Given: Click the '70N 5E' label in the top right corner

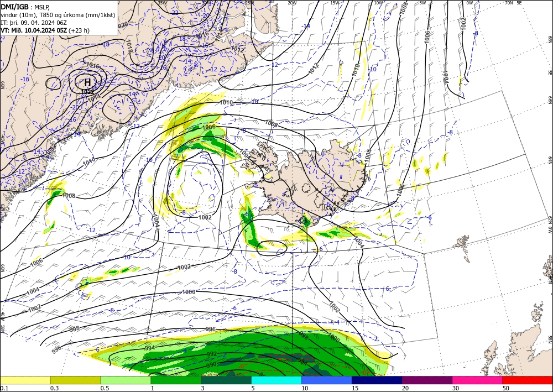Looking at the screenshot, I should coord(513,3).
